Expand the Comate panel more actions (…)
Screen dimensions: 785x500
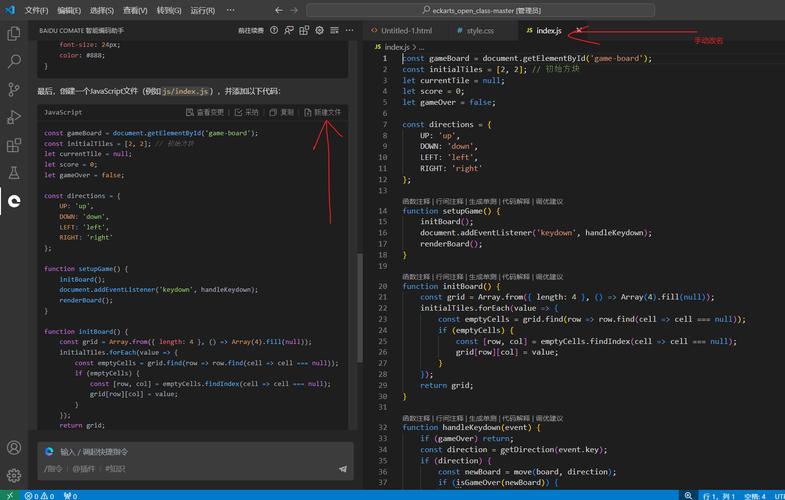(349, 31)
